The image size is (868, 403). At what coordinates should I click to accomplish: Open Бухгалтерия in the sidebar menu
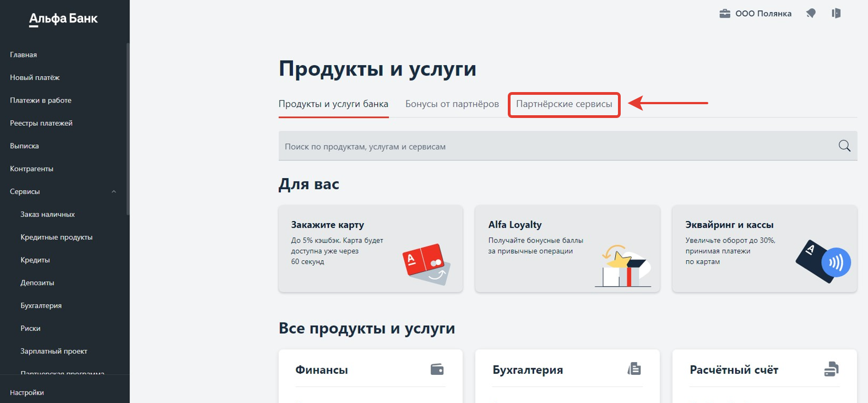pyautogui.click(x=41, y=305)
